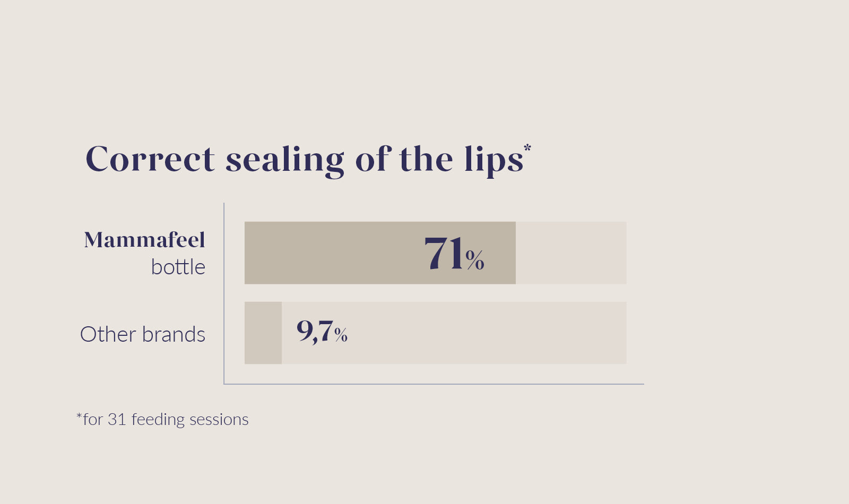Click the unfilled end of the Mammafeel bar
Viewport: 849px width, 504px height.
pyautogui.click(x=571, y=253)
